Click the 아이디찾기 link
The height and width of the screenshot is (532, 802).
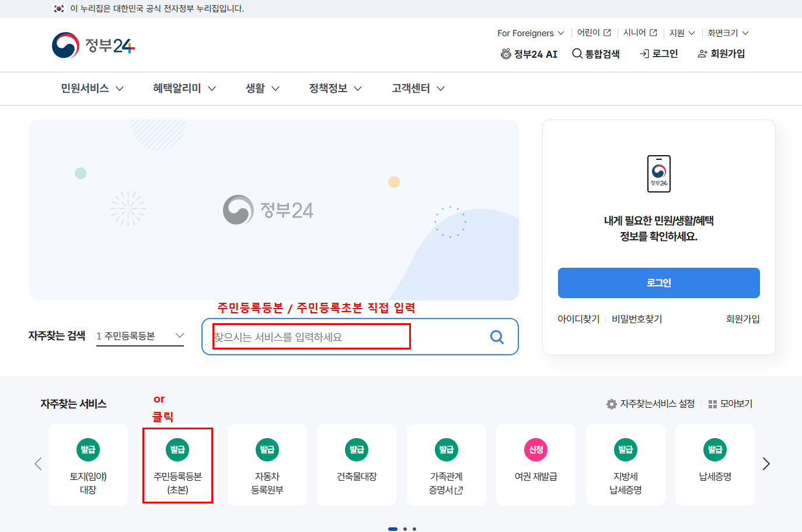tap(578, 319)
